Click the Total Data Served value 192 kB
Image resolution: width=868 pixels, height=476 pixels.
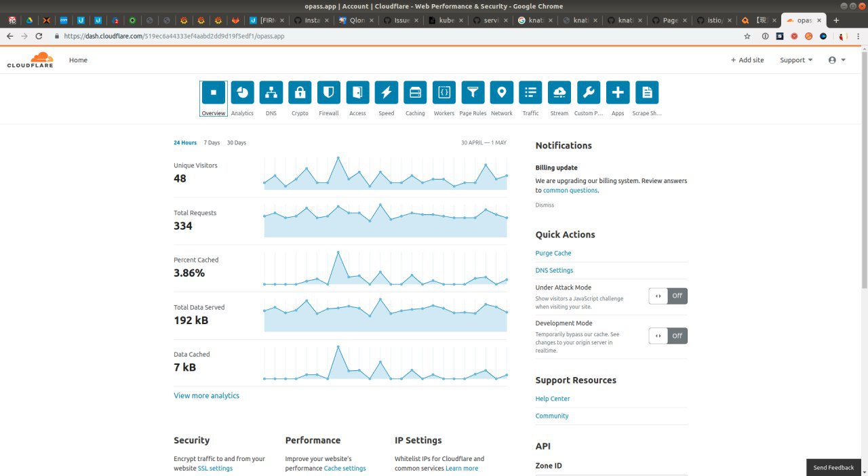click(191, 320)
